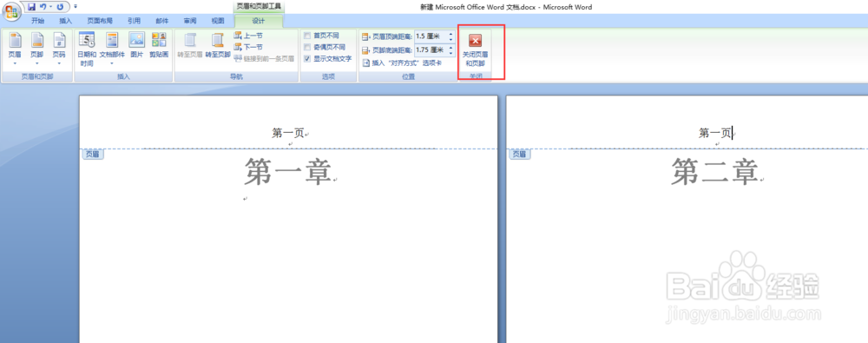Switch to the 引用 tab
The image size is (868, 343).
tap(134, 21)
